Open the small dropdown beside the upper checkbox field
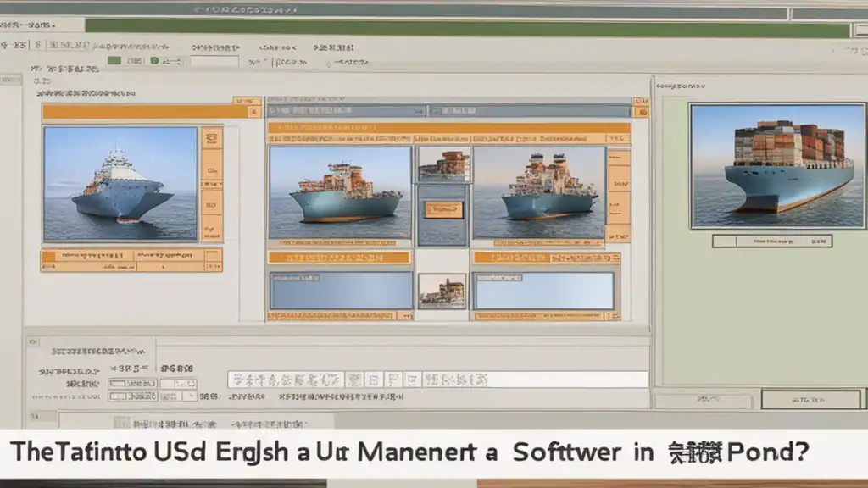This screenshot has width=868, height=488. tap(178, 384)
